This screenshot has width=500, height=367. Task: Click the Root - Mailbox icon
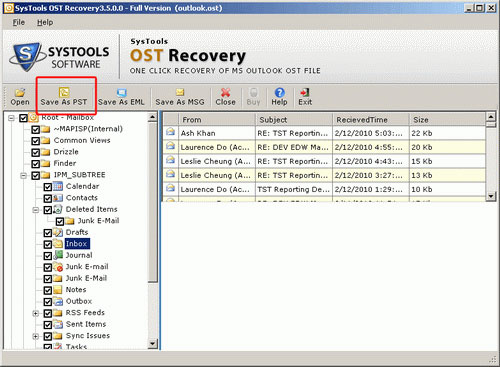click(34, 117)
